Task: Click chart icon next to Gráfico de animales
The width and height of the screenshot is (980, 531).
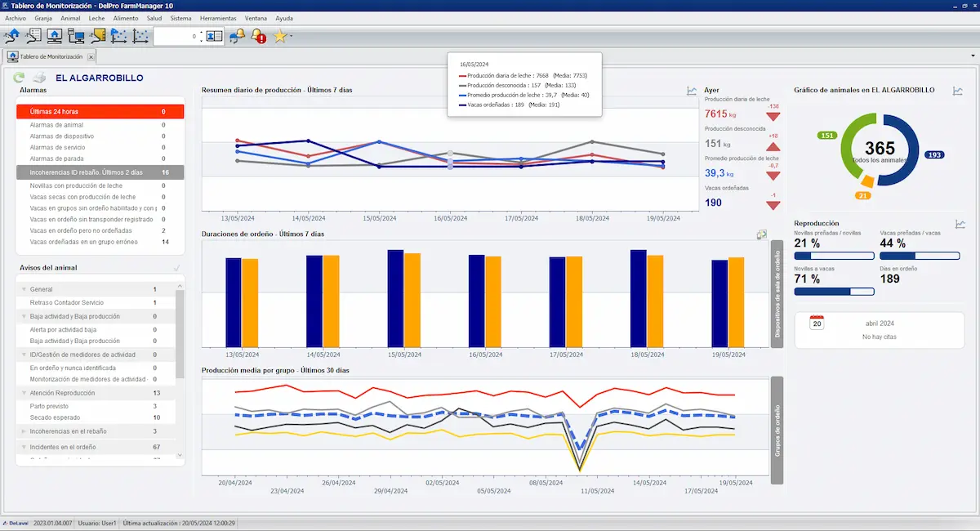Action: pos(957,91)
